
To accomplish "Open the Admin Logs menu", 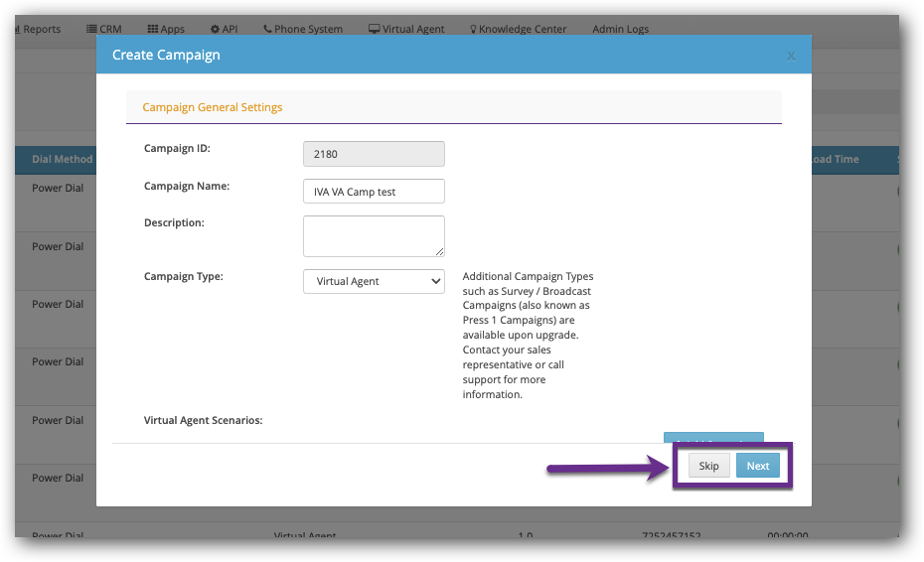I will [x=620, y=29].
